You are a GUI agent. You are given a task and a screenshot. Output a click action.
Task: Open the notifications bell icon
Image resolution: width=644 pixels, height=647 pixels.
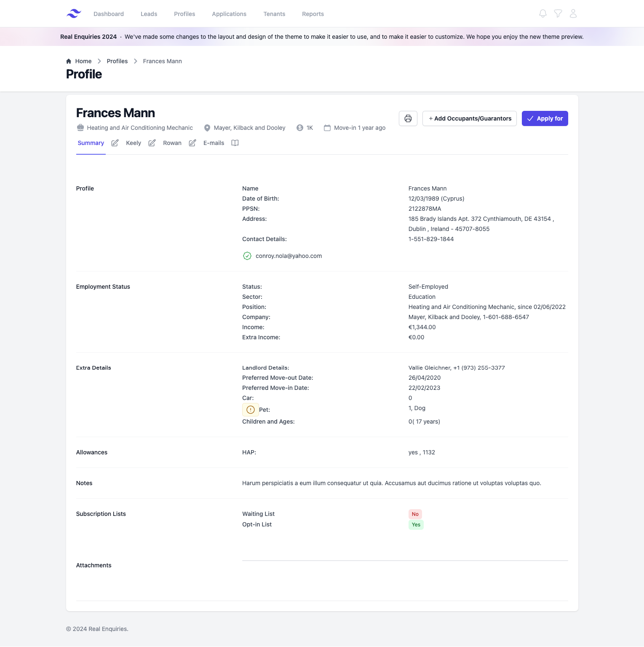(x=543, y=14)
